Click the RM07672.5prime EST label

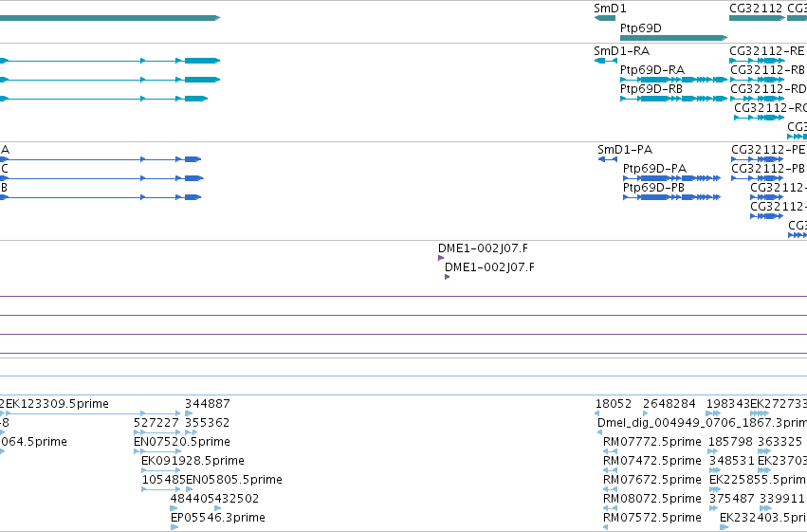652,480
